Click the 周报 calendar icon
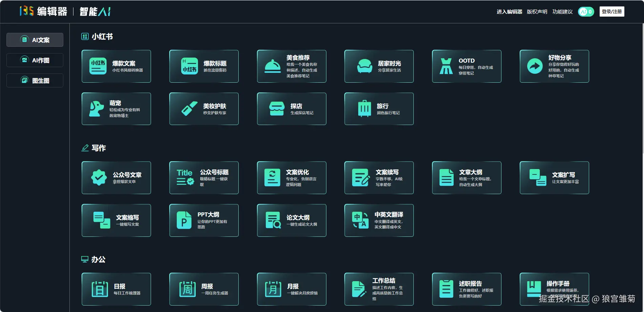 click(x=187, y=289)
